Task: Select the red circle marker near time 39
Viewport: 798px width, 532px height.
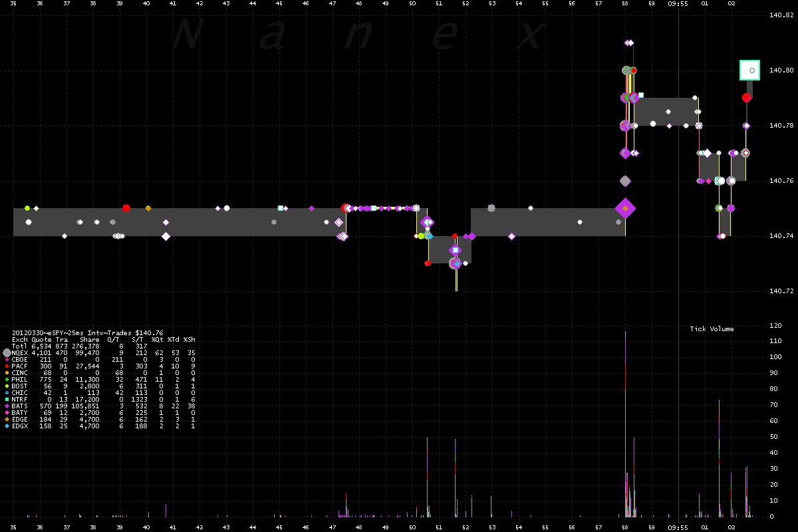Action: click(x=126, y=208)
